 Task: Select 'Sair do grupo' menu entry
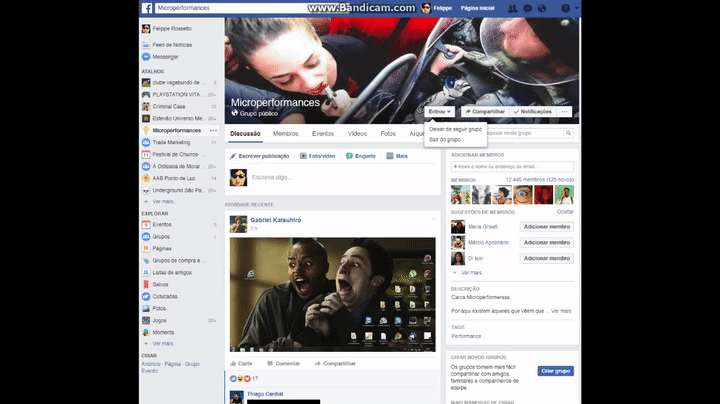445,139
